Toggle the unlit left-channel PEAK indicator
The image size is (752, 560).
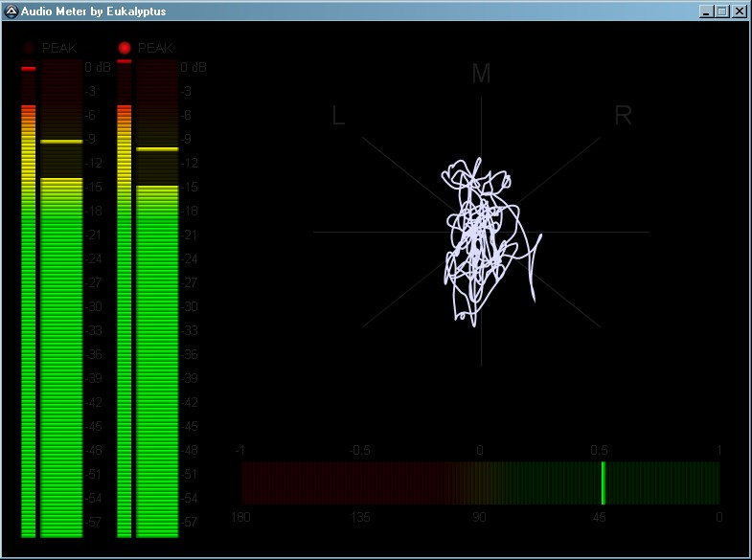coord(29,48)
